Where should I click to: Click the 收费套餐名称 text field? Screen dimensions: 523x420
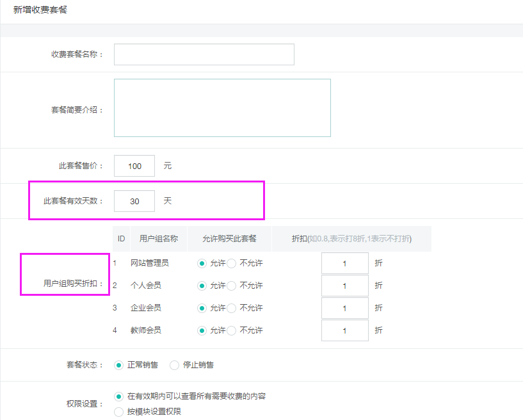(x=204, y=54)
